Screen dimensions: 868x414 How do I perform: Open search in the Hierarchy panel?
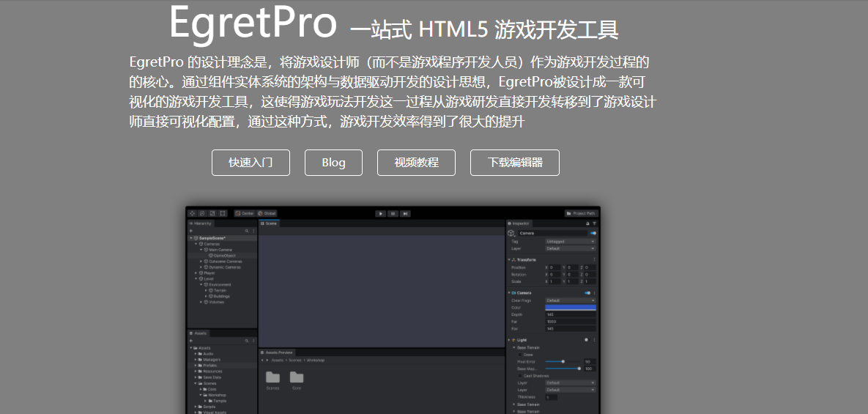click(x=246, y=231)
